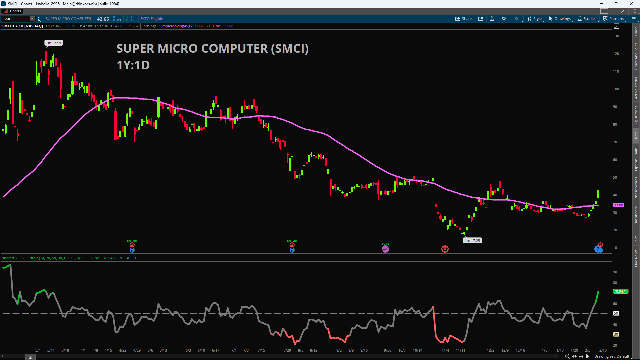Viewport: 640px width, 360px height.
Task: Open the Drawings dropdown in the chart toolbar
Action: pos(560,19)
